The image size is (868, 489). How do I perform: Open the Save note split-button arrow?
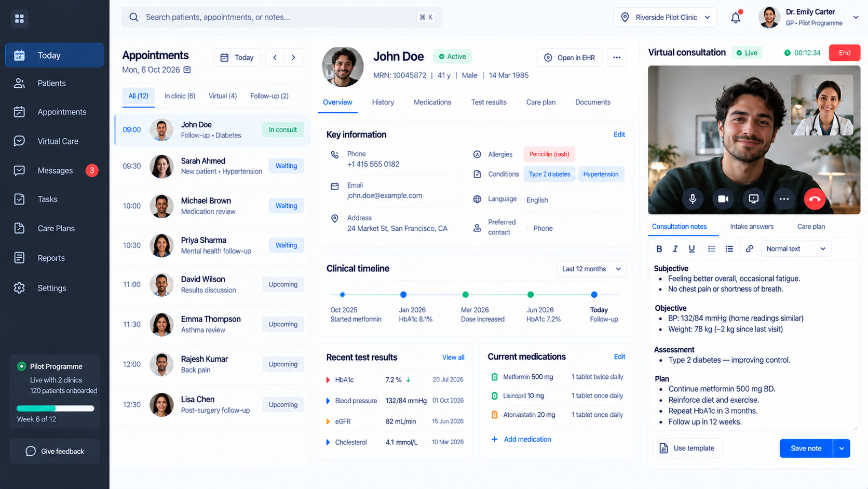pyautogui.click(x=842, y=448)
